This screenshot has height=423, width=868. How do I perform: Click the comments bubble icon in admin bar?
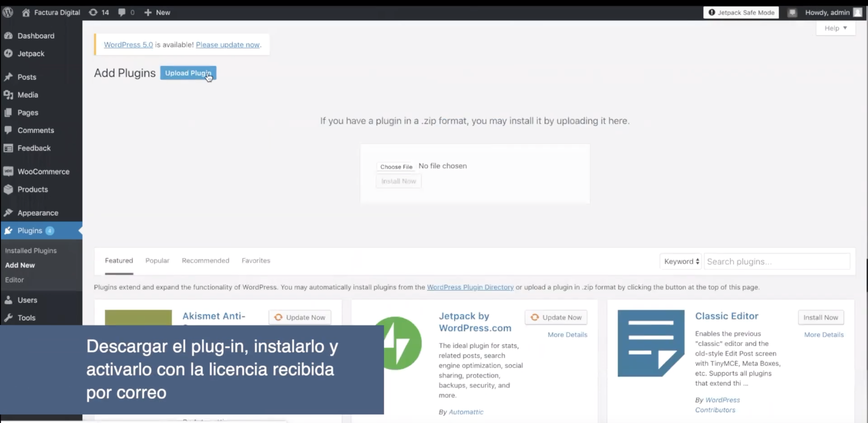coord(122,12)
